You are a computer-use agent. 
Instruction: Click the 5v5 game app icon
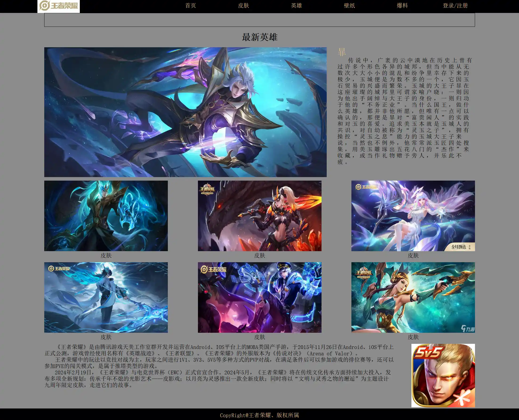[443, 375]
